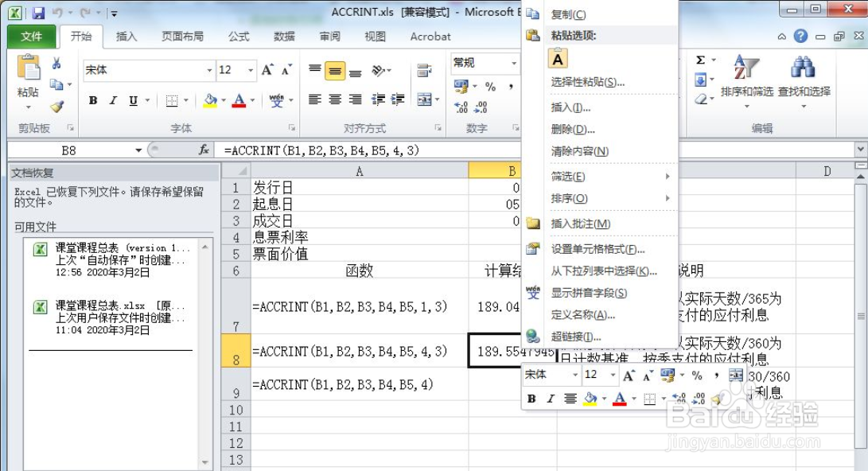The image size is (868, 471).
Task: Click paste option A icon in context menu
Action: 558,59
